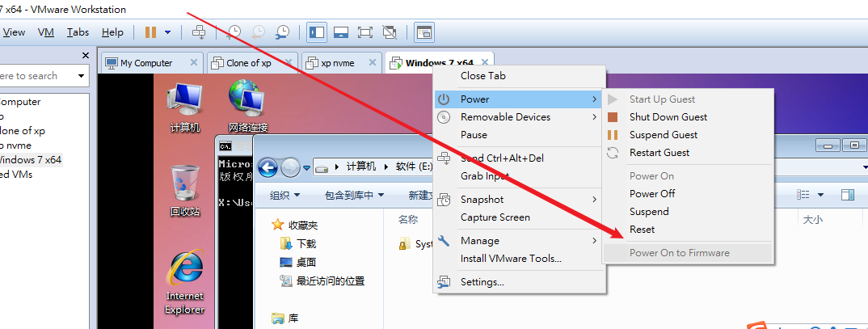868x329 pixels.
Task: Open Explorer view options dropdown arrow
Action: point(820,195)
